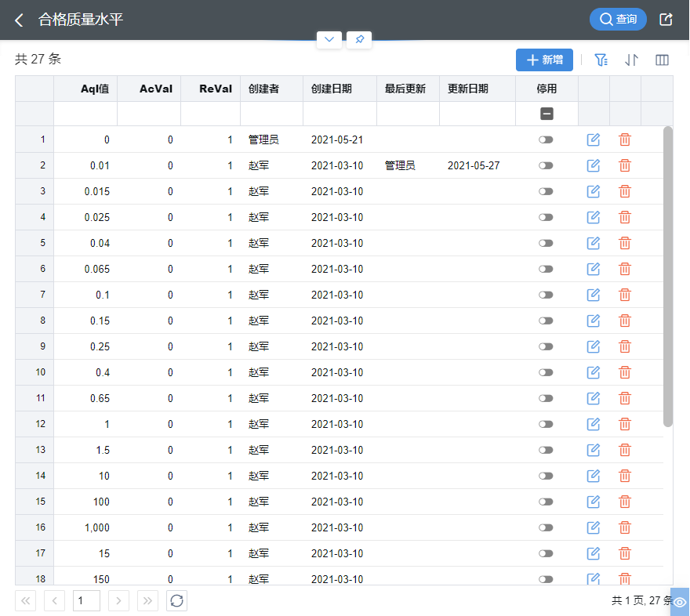The width and height of the screenshot is (690, 616).
Task: Toggle 停用 switch for Aql 100 row
Action: 546,502
